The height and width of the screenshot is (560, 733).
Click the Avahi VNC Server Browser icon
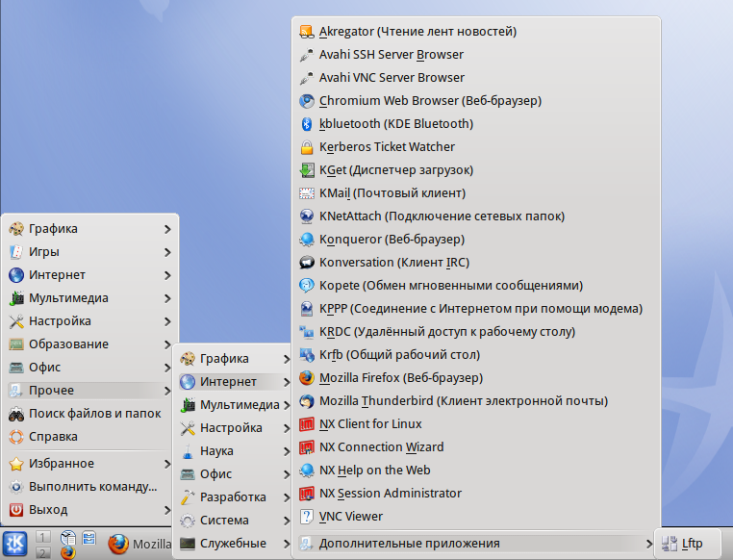(x=307, y=78)
